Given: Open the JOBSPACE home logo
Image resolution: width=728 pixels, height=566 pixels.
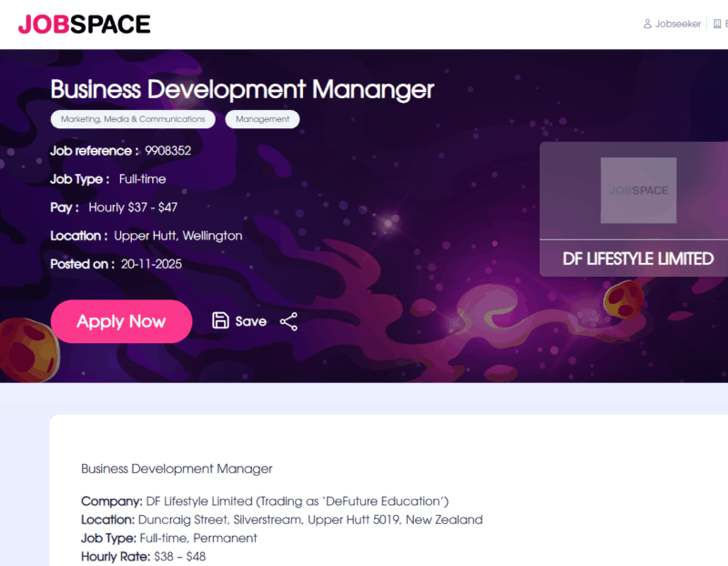Looking at the screenshot, I should coord(84,25).
